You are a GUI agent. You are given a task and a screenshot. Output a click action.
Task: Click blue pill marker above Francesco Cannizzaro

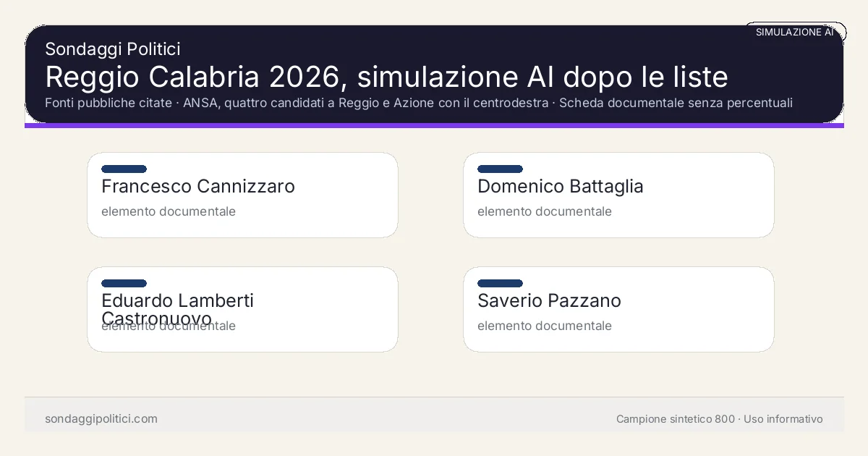coord(124,169)
